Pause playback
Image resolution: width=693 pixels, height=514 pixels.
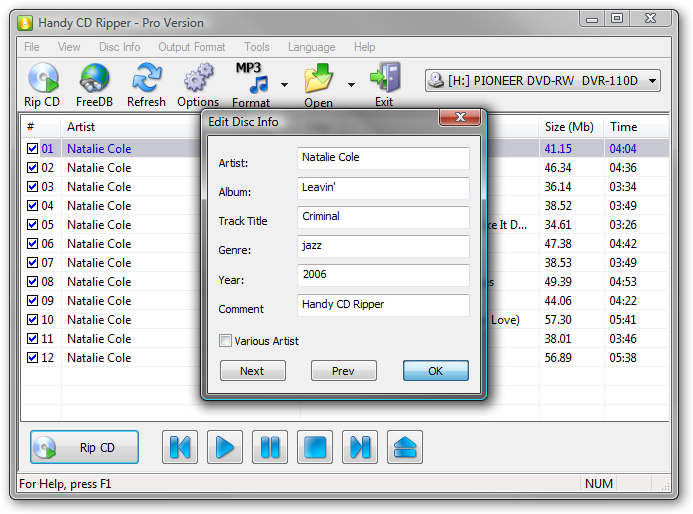pyautogui.click(x=270, y=447)
